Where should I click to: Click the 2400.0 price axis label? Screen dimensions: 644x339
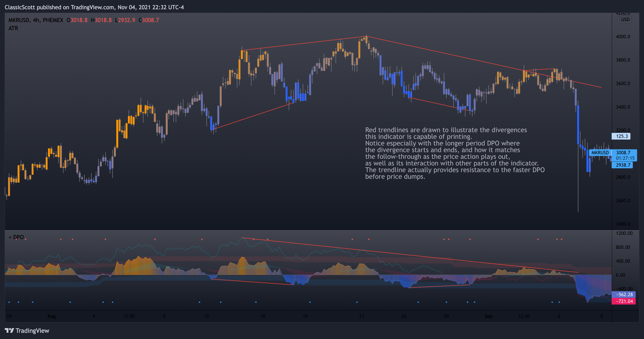tap(623, 224)
